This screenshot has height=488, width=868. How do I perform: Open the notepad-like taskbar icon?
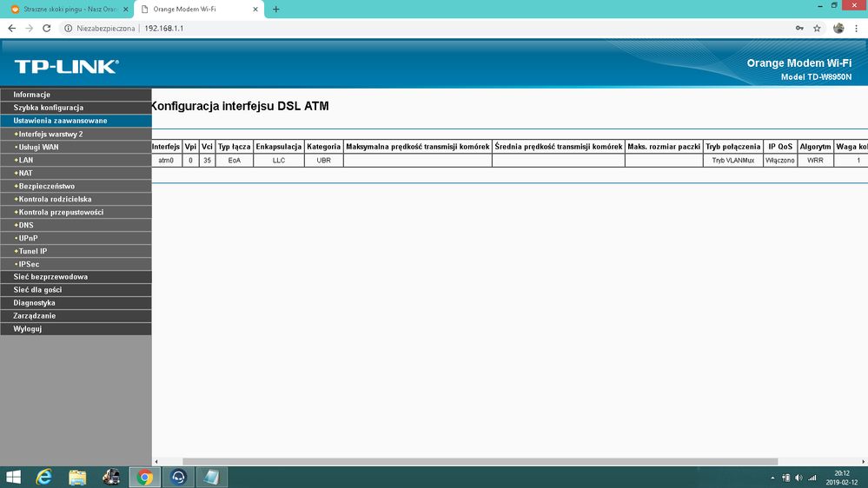click(212, 477)
